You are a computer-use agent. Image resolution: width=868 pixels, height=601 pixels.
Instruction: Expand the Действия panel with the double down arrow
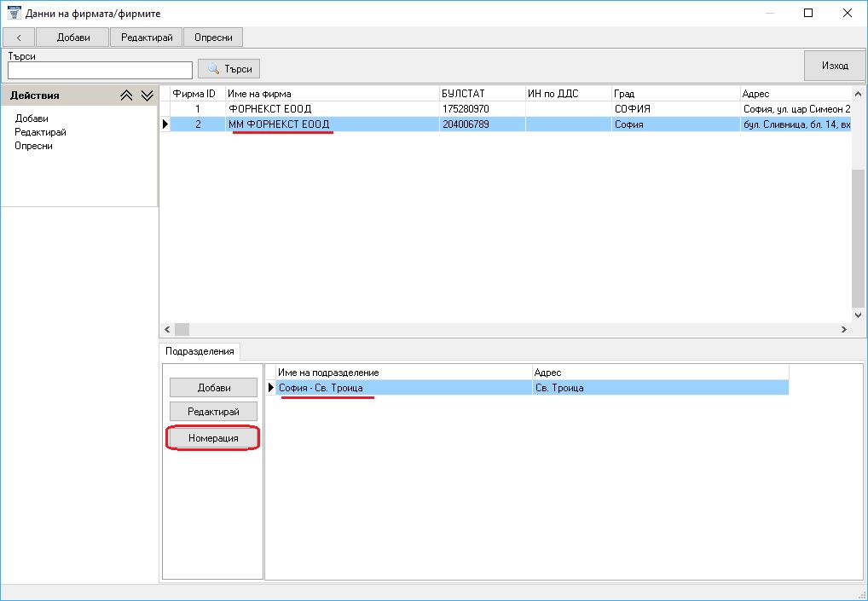click(x=147, y=95)
